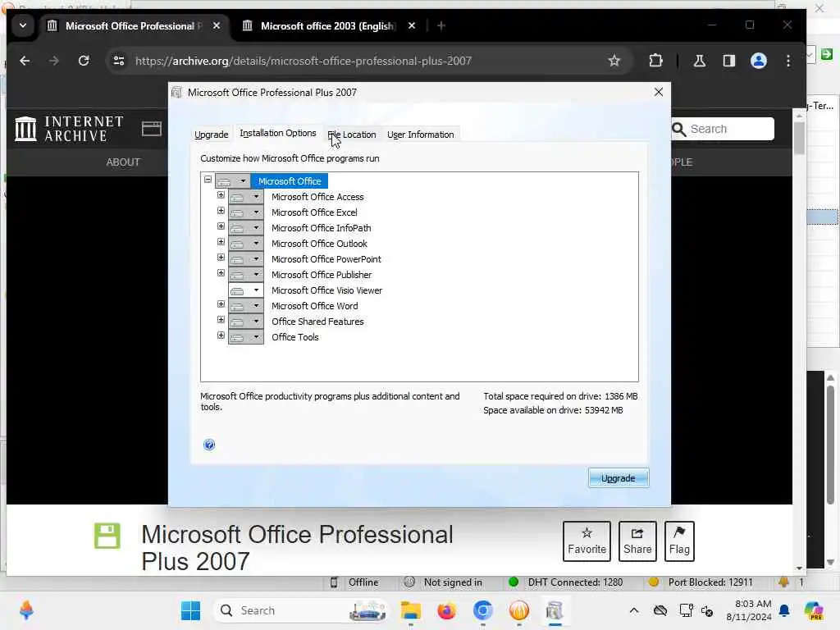The width and height of the screenshot is (840, 630).
Task: Open the notification bell in system tray
Action: pyautogui.click(x=784, y=610)
